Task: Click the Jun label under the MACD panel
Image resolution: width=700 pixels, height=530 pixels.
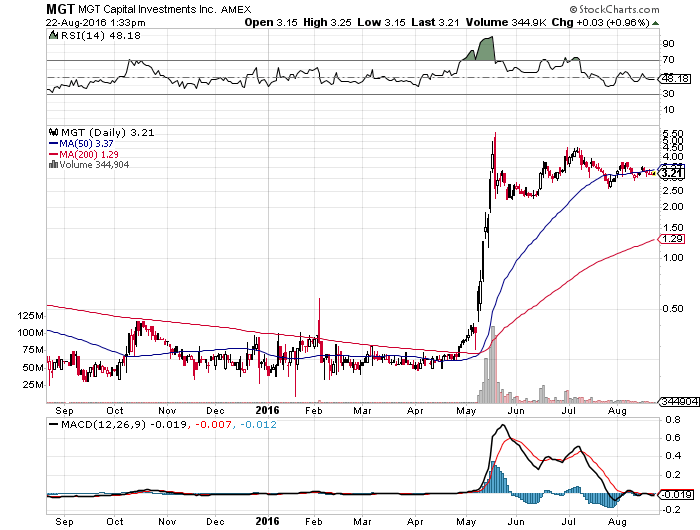Action: (516, 522)
